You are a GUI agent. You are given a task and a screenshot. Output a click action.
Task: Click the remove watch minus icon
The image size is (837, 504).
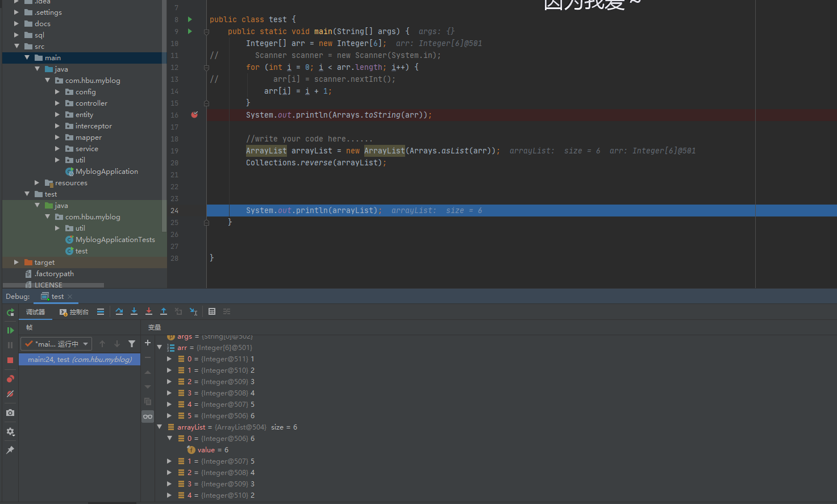(x=148, y=357)
